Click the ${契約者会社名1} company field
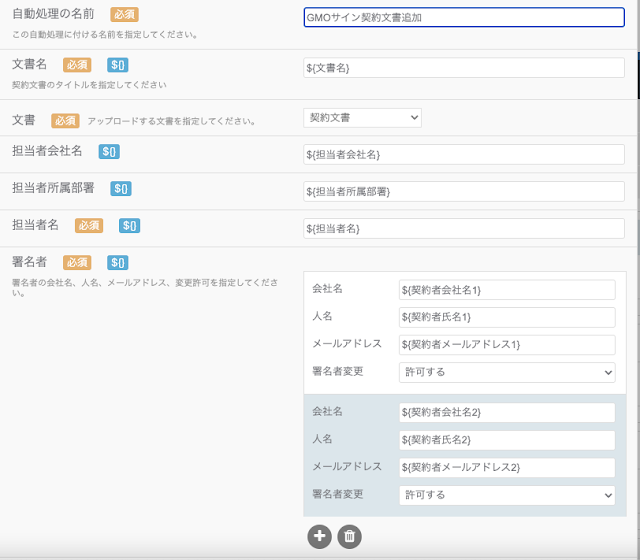640x560 pixels. point(507,290)
